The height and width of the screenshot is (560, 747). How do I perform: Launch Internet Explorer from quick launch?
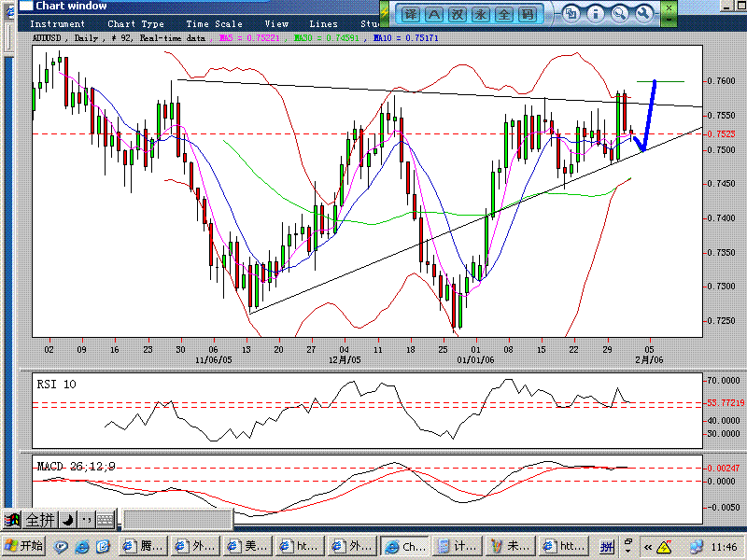[x=82, y=547]
